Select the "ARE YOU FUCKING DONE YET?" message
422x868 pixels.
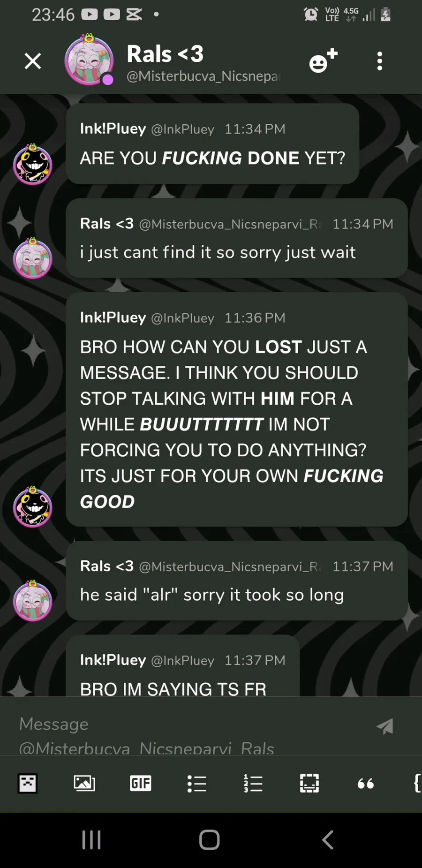(212, 158)
